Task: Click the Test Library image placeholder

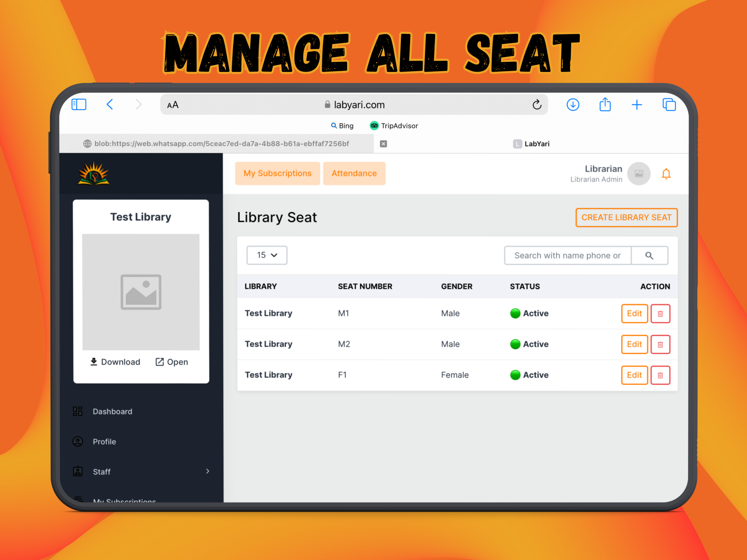Action: 141,292
